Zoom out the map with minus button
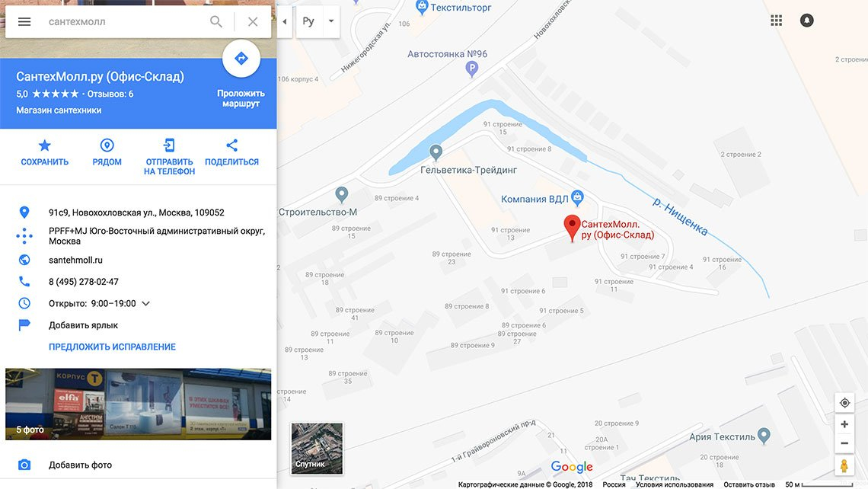868x489 pixels. click(844, 443)
